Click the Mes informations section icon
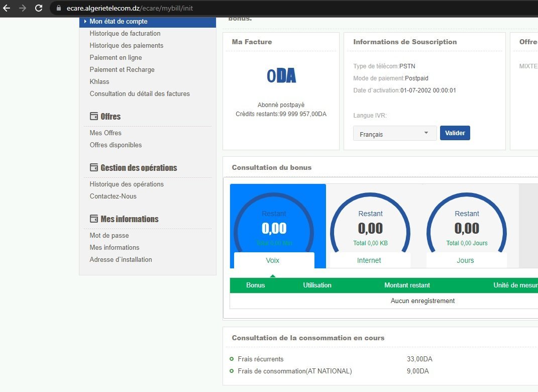 [x=93, y=219]
